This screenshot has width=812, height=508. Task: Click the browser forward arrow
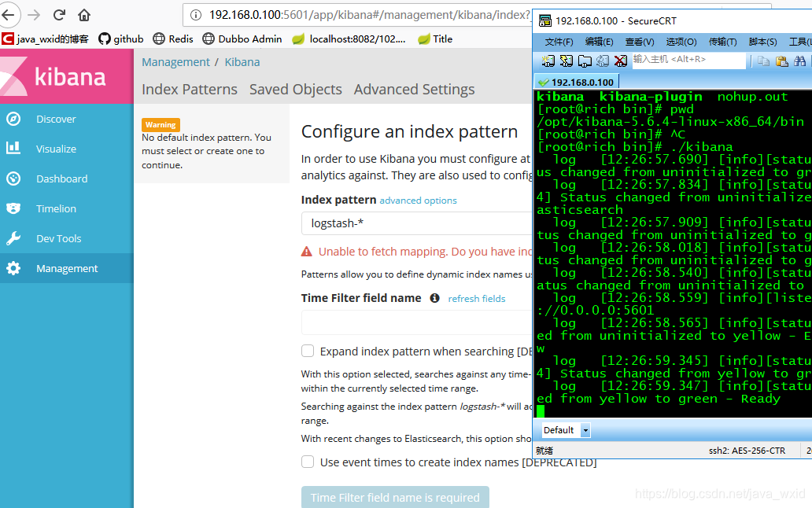point(34,15)
